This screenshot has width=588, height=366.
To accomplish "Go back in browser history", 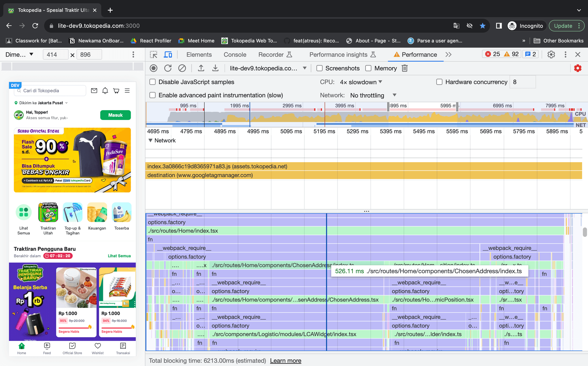I will coord(9,26).
